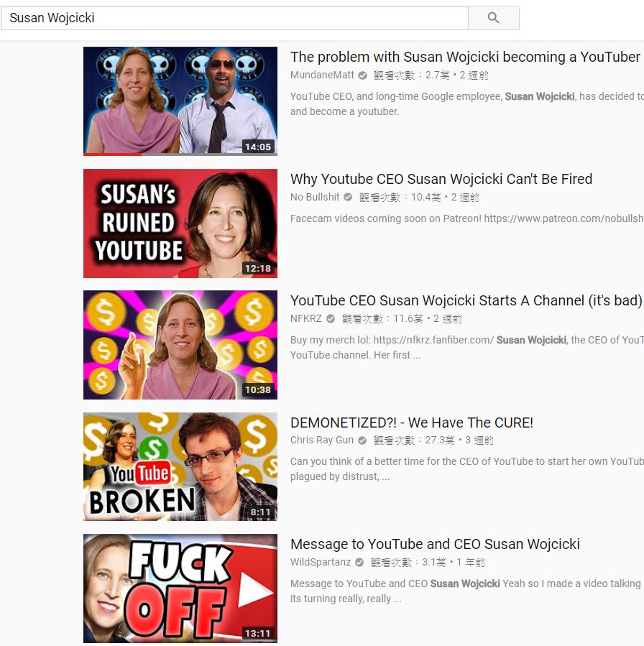Click verified badge beside No Bullshit

348,198
